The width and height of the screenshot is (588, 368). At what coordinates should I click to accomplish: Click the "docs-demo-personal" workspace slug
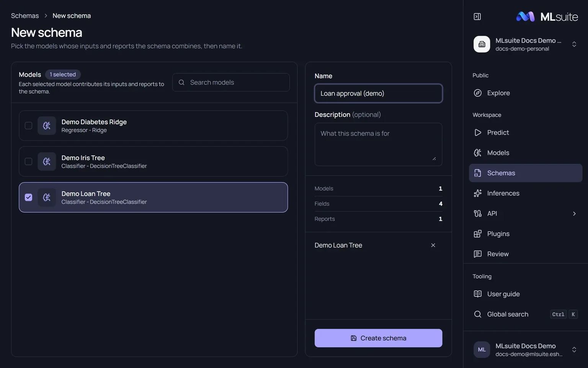point(522,49)
